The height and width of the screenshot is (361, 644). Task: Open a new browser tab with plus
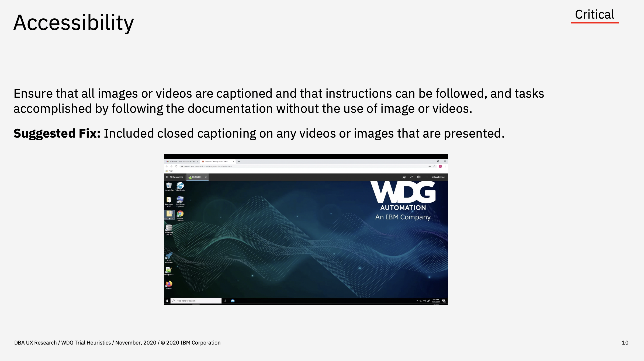pos(239,161)
